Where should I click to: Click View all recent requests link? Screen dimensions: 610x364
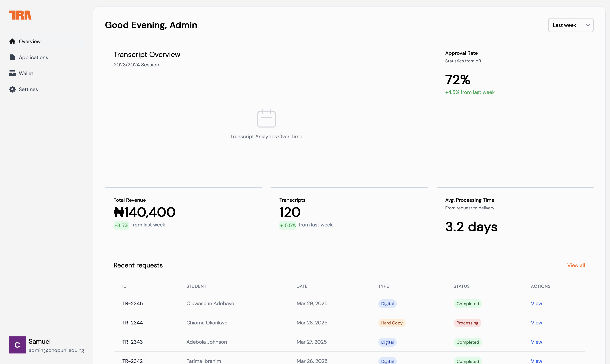click(x=576, y=265)
